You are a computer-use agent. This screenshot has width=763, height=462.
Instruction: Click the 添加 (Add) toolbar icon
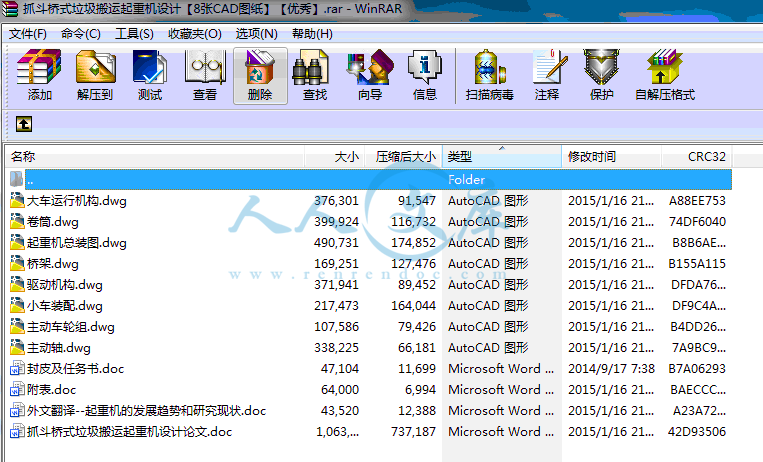coord(39,75)
